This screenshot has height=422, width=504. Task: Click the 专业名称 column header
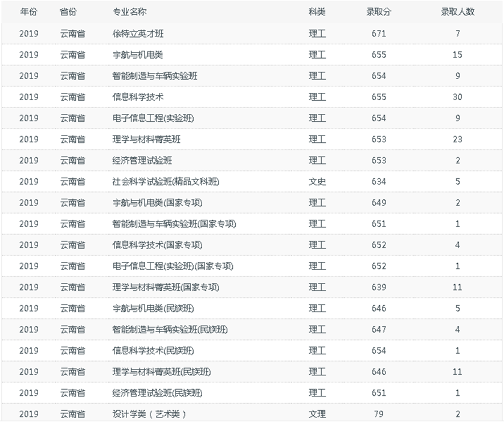point(129,11)
